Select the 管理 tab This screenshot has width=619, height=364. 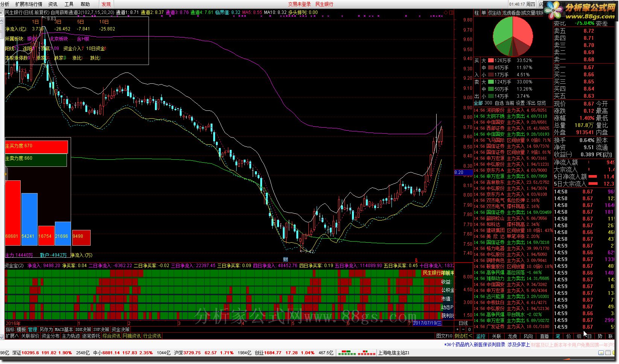point(33,329)
